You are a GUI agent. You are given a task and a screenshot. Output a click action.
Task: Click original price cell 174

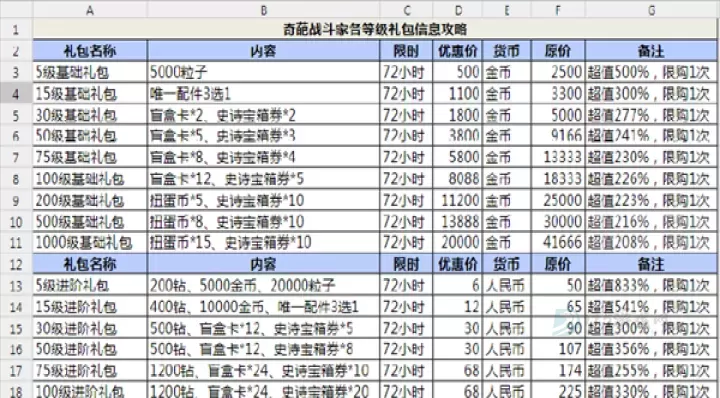pyautogui.click(x=558, y=370)
